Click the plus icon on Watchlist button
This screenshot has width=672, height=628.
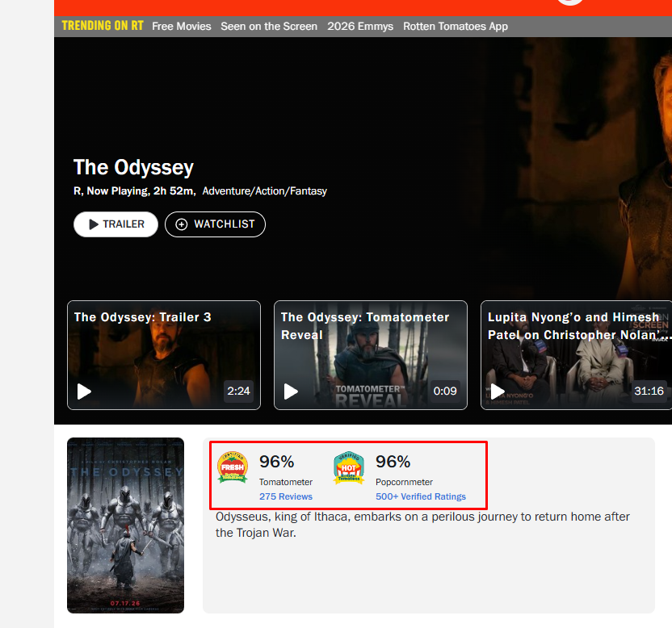click(x=181, y=224)
